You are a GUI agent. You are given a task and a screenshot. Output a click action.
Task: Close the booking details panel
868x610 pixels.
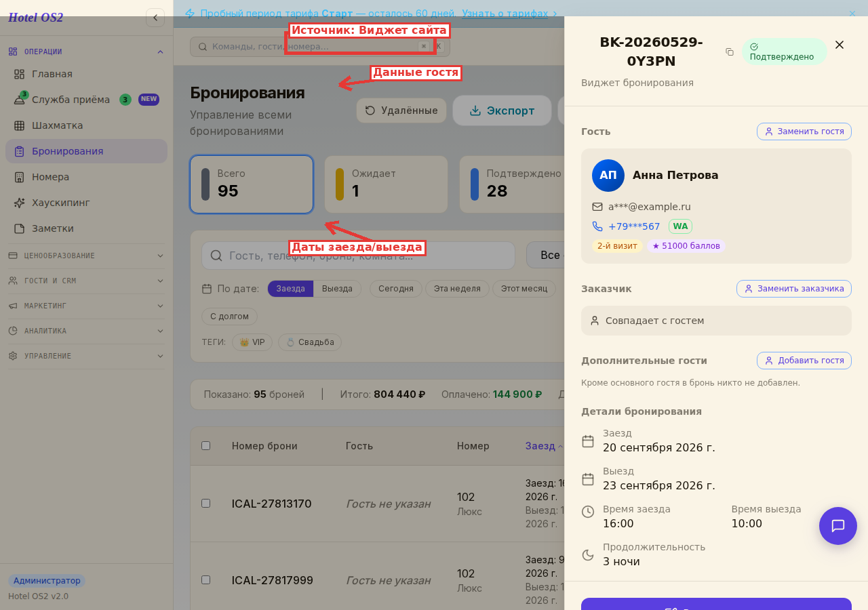[840, 45]
